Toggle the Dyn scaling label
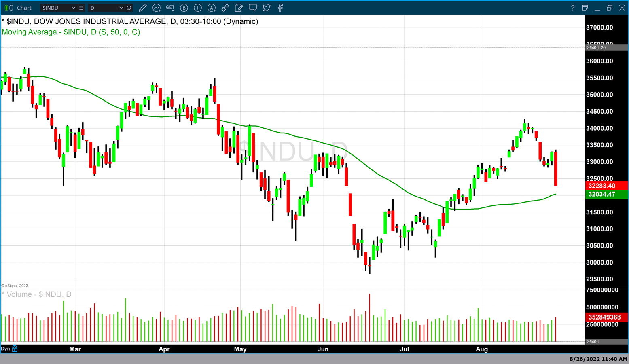The image size is (629, 364). point(5,349)
